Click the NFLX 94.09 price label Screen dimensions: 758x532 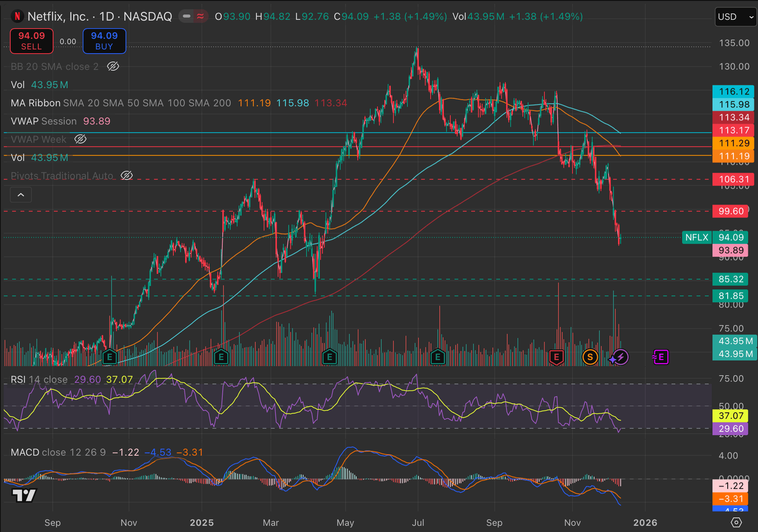tap(714, 237)
